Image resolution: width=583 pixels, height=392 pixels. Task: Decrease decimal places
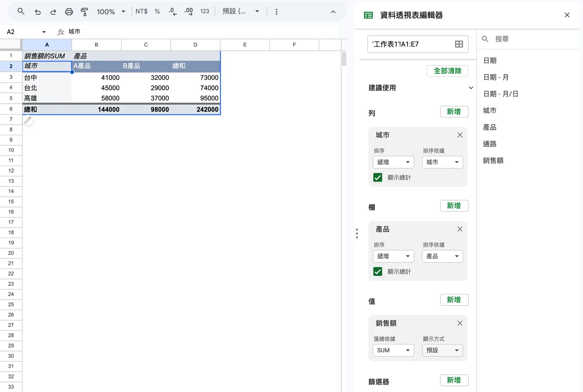coord(172,11)
